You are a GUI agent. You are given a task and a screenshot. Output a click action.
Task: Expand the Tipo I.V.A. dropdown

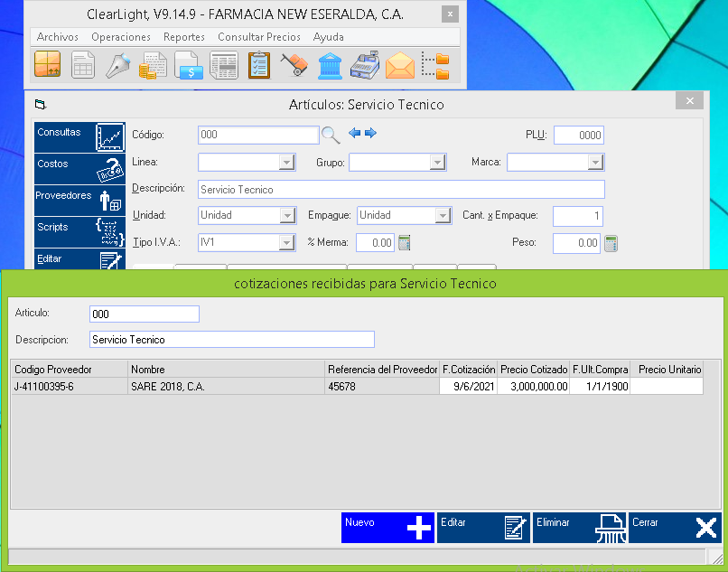click(287, 242)
